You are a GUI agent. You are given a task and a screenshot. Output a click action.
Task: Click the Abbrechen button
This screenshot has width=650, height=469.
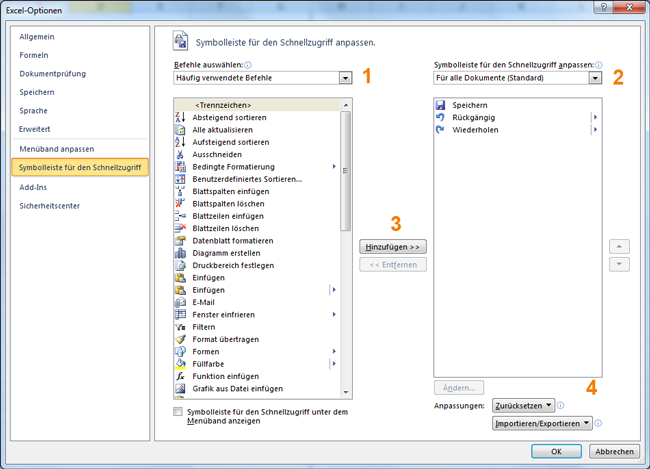pyautogui.click(x=614, y=452)
